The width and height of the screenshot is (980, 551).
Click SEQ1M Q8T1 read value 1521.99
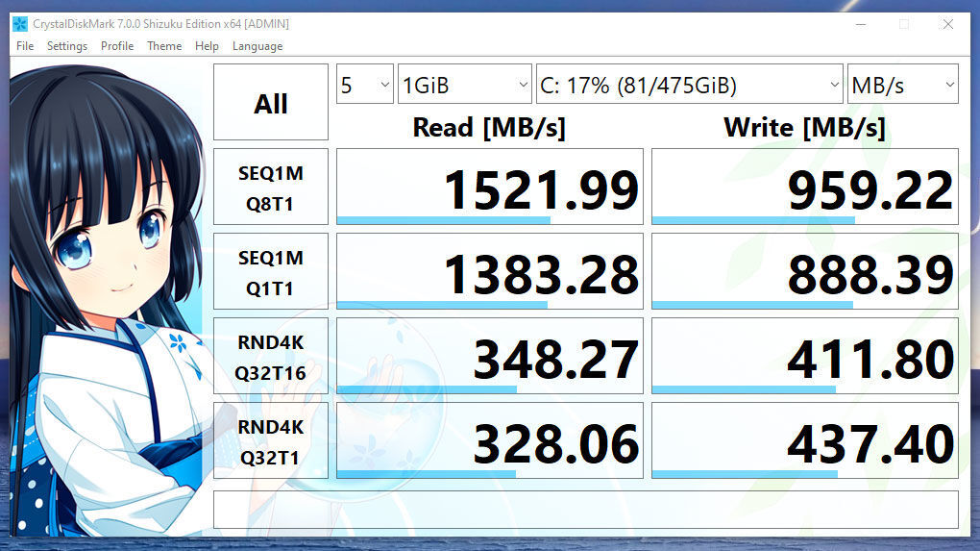(x=490, y=187)
